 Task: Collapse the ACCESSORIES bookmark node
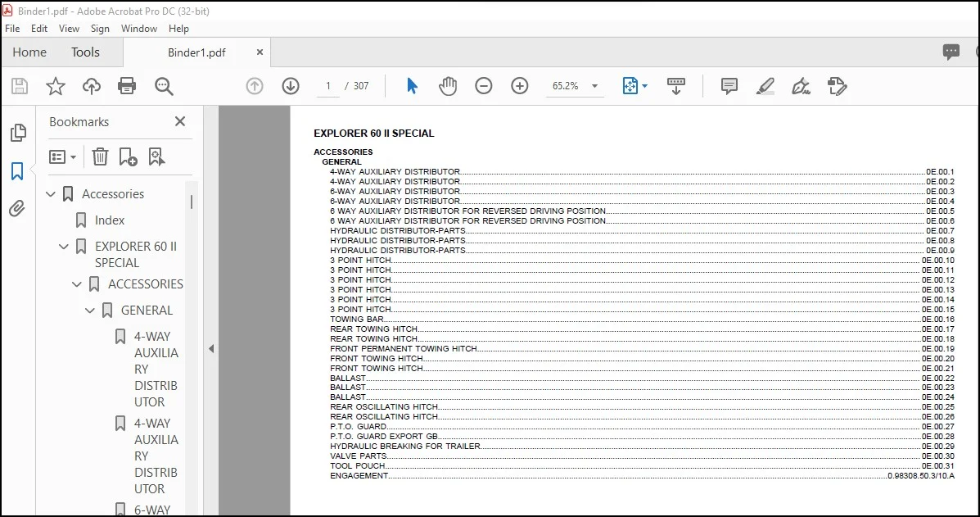click(77, 284)
